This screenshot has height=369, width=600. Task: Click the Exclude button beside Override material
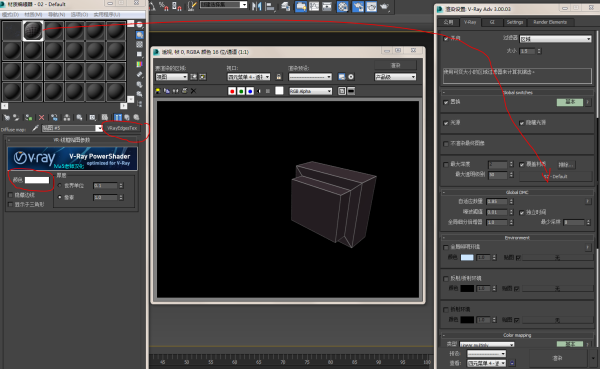pyautogui.click(x=566, y=165)
